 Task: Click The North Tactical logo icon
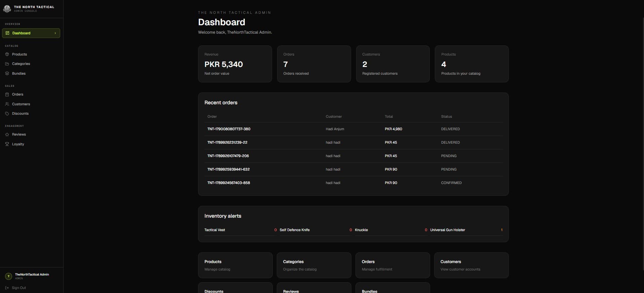pos(7,9)
